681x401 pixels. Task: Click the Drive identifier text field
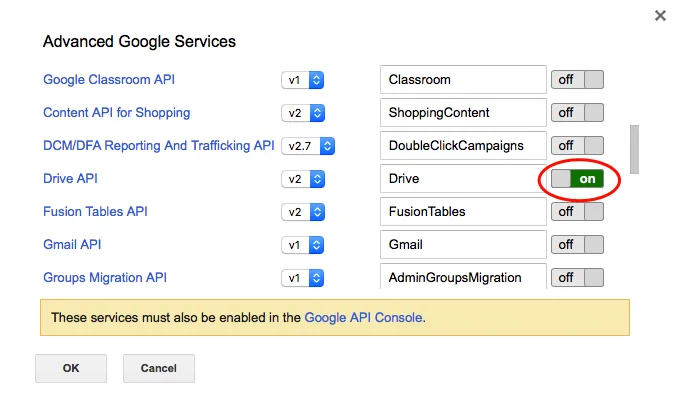click(x=463, y=179)
